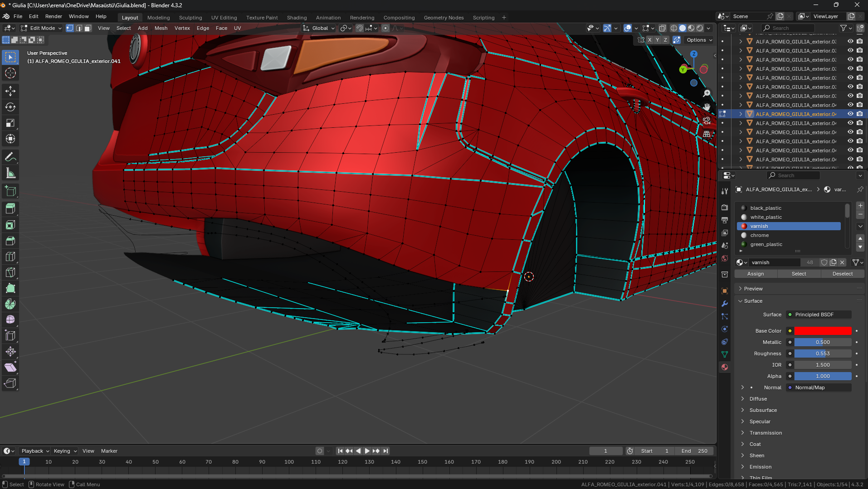Toggle X-ray view in viewport header
868x489 pixels.
[x=662, y=28]
